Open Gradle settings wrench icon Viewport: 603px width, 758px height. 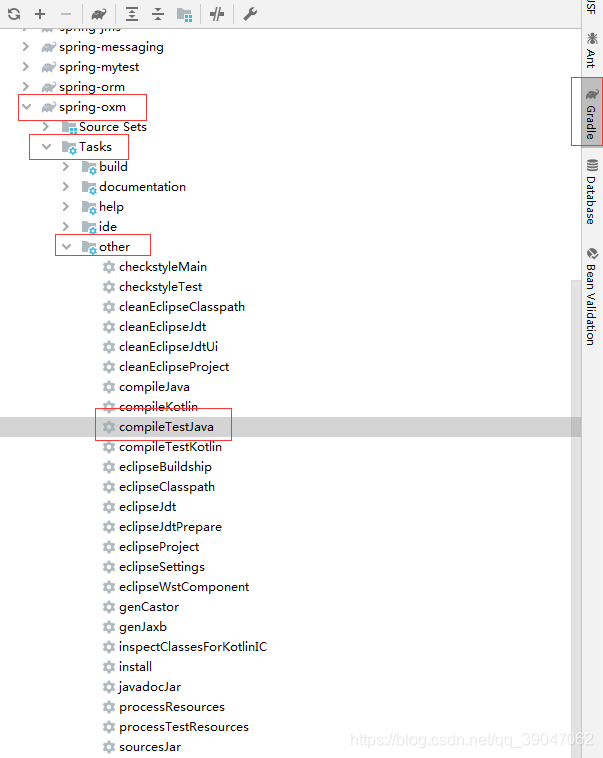coord(250,14)
